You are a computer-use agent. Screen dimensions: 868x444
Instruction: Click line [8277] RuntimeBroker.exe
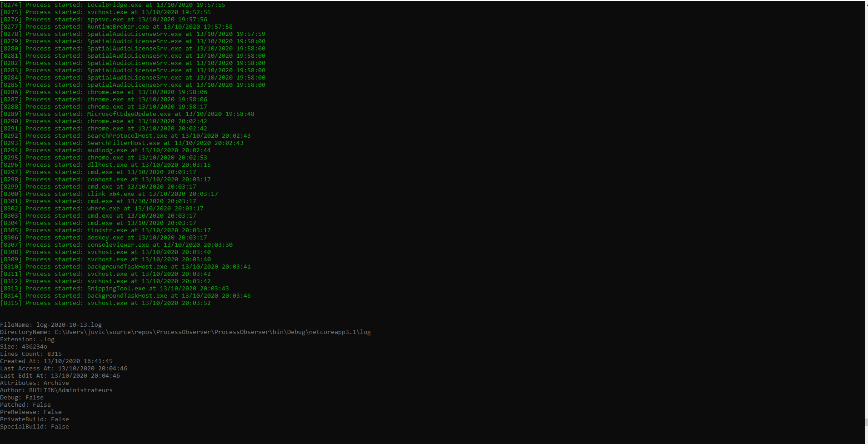tap(116, 27)
